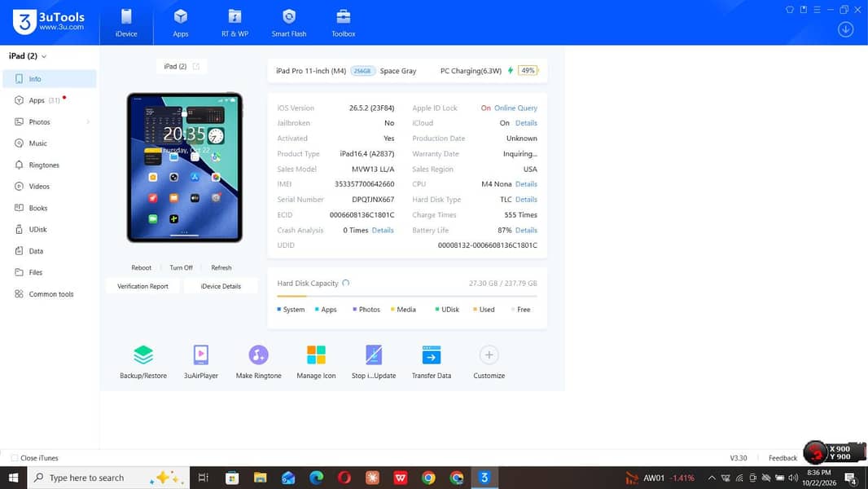
Task: Open Google Chrome from the taskbar
Action: tap(428, 478)
